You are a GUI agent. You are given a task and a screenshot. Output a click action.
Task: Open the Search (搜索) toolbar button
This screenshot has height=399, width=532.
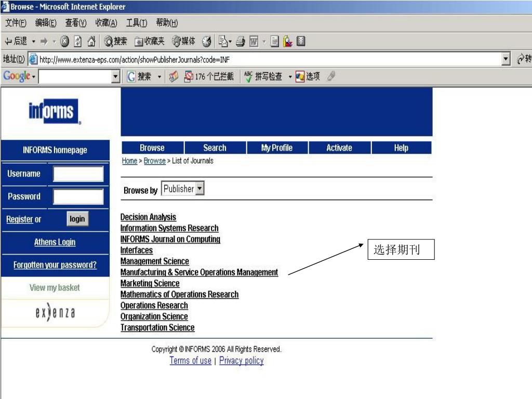(116, 42)
